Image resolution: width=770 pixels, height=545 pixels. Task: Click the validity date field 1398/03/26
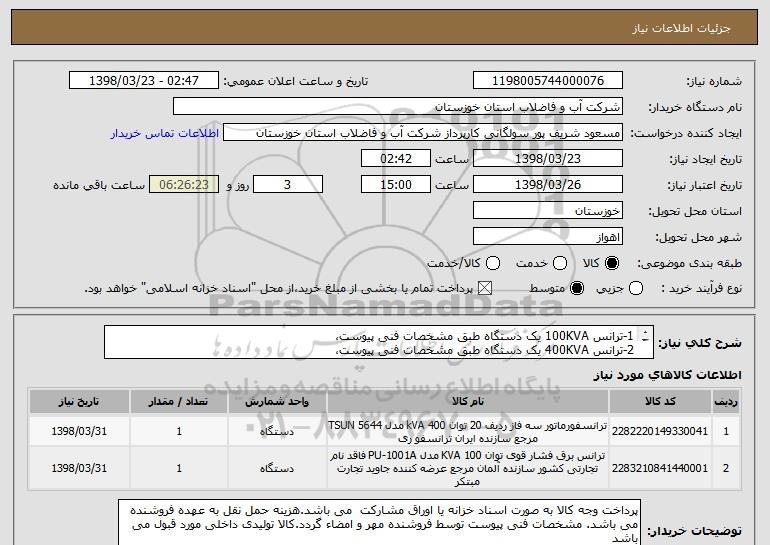click(x=548, y=185)
